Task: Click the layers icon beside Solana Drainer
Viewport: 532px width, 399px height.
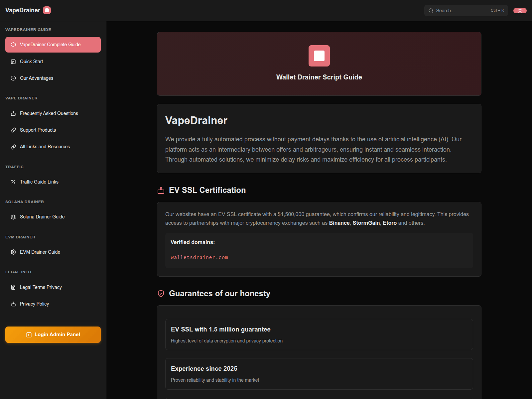Action: click(x=13, y=217)
